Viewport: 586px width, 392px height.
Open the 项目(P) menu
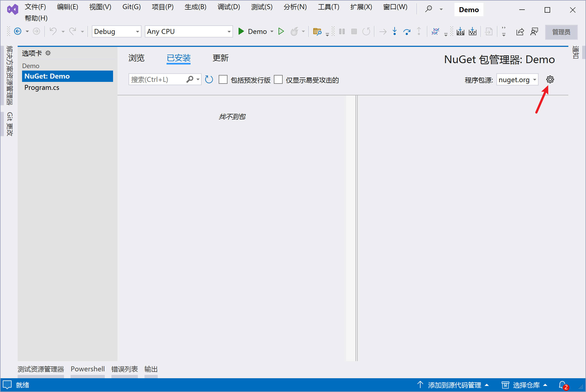tap(163, 7)
